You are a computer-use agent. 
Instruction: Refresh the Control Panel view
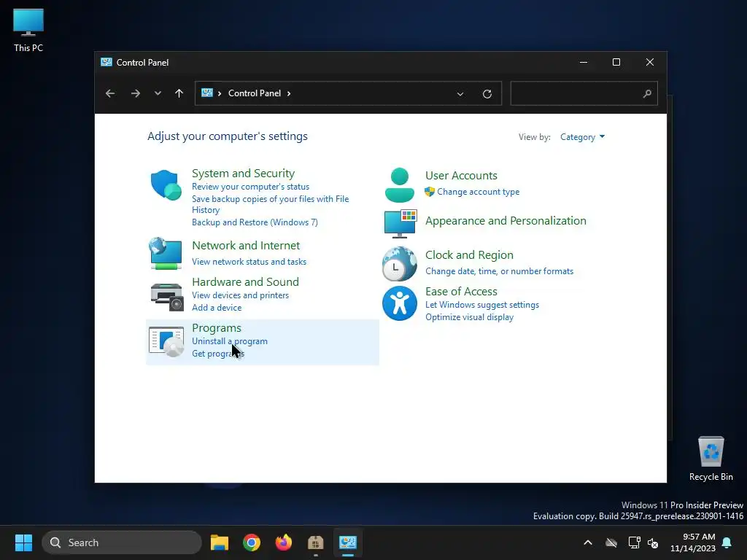point(487,94)
